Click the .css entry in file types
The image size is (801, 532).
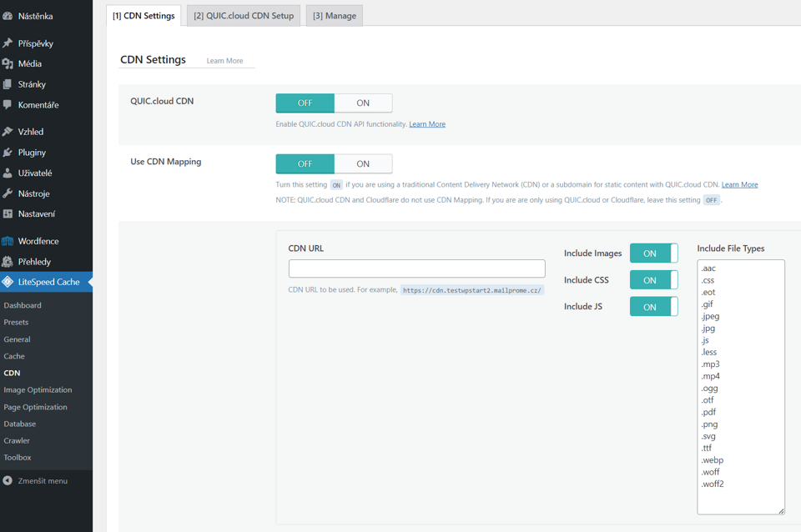click(x=708, y=280)
